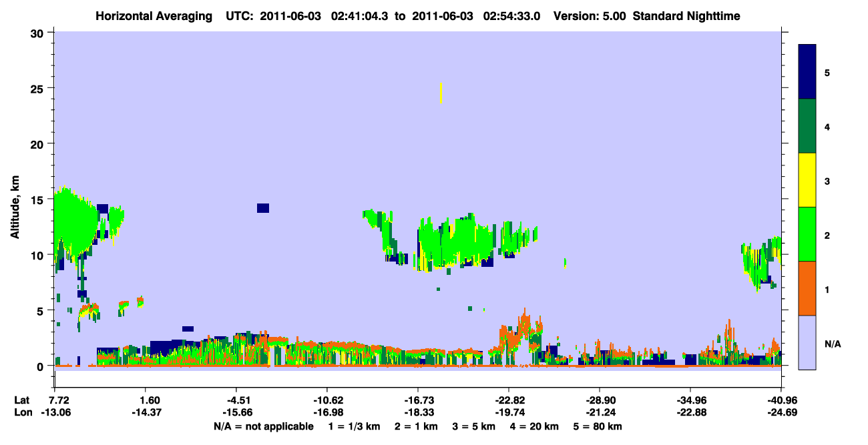
Task: Click the thin yellow streak near 25 km altitude
Action: (x=441, y=93)
